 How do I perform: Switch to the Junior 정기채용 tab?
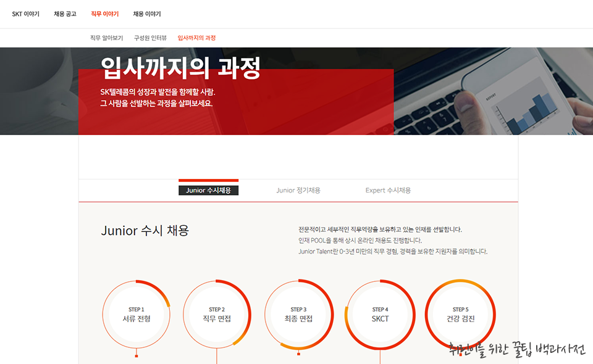[x=299, y=190]
